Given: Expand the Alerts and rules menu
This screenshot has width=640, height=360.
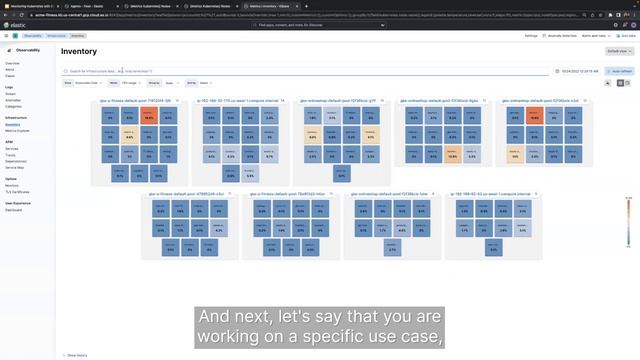Looking at the screenshot, I should point(596,36).
